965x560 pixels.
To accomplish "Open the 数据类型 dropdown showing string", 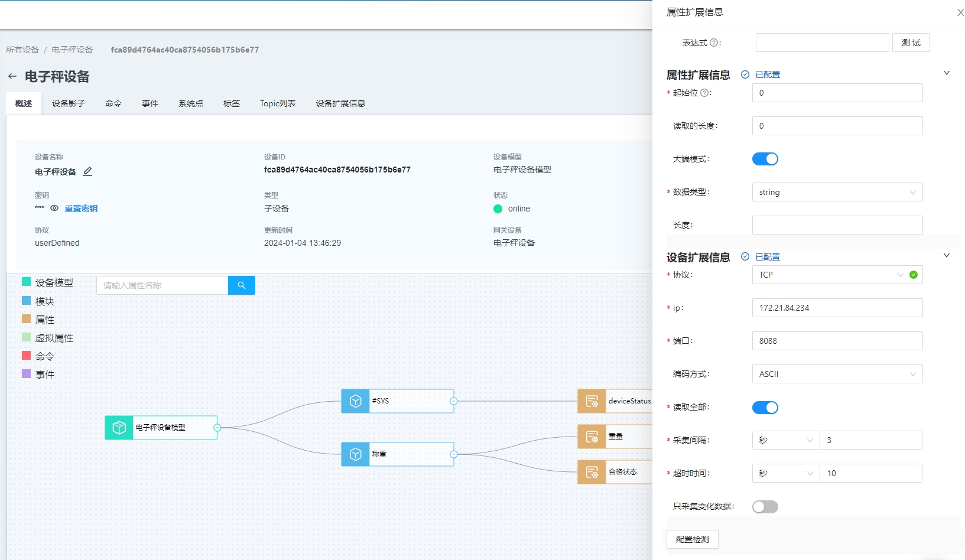I will tap(837, 191).
